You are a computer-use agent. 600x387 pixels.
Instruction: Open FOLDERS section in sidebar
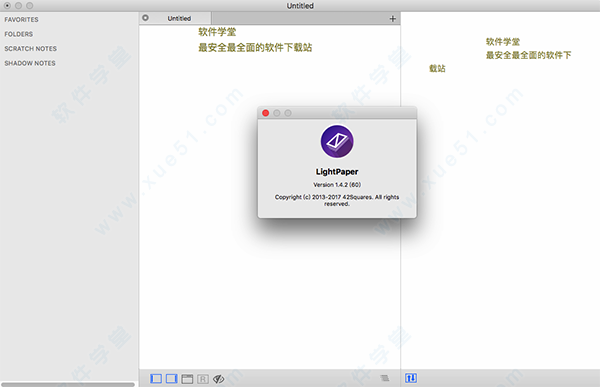[x=18, y=34]
